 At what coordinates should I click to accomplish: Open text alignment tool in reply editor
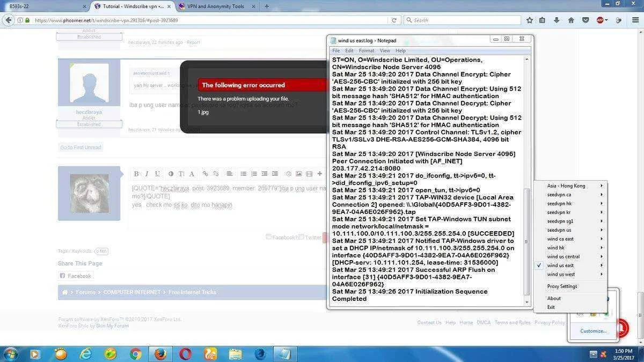pyautogui.click(x=229, y=174)
